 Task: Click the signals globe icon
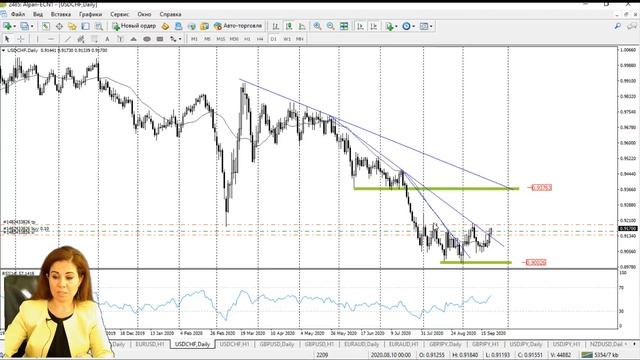pyautogui.click(x=191, y=26)
